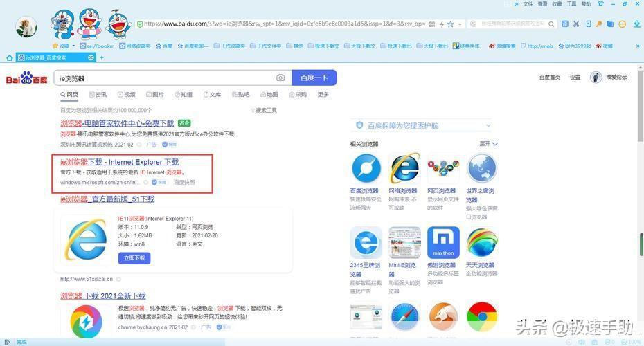644x346 pixels.
Task: Open the address bar dropdown arrow
Action: click(460, 24)
